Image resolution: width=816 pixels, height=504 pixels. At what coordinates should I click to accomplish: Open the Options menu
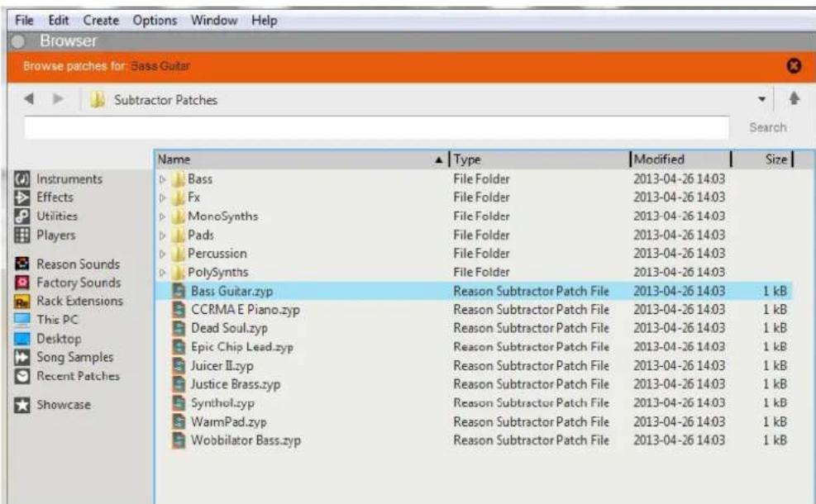tap(155, 21)
